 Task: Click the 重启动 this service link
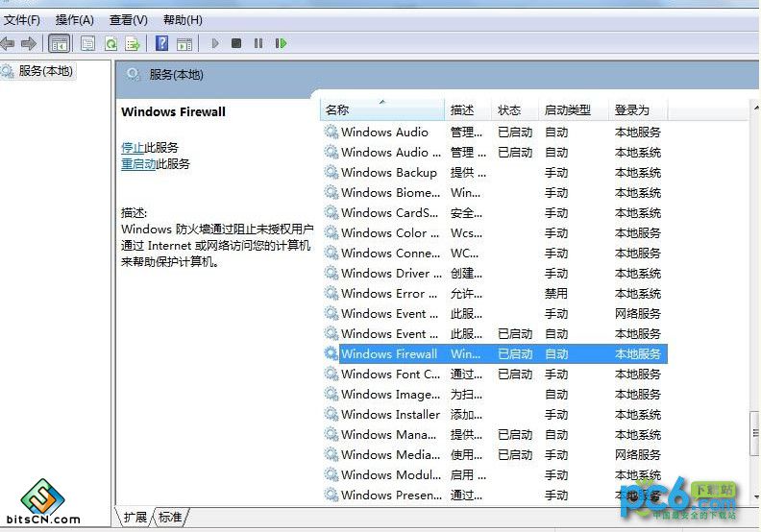pos(138,164)
